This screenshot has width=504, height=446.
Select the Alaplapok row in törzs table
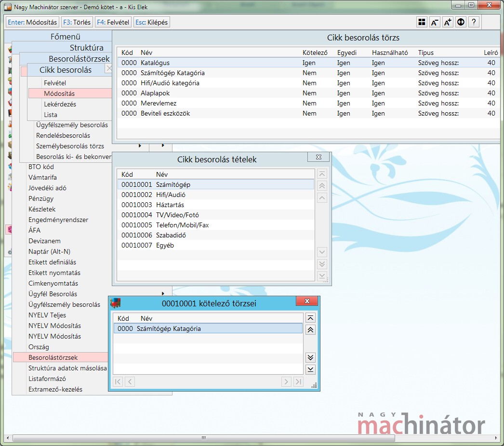coord(155,93)
